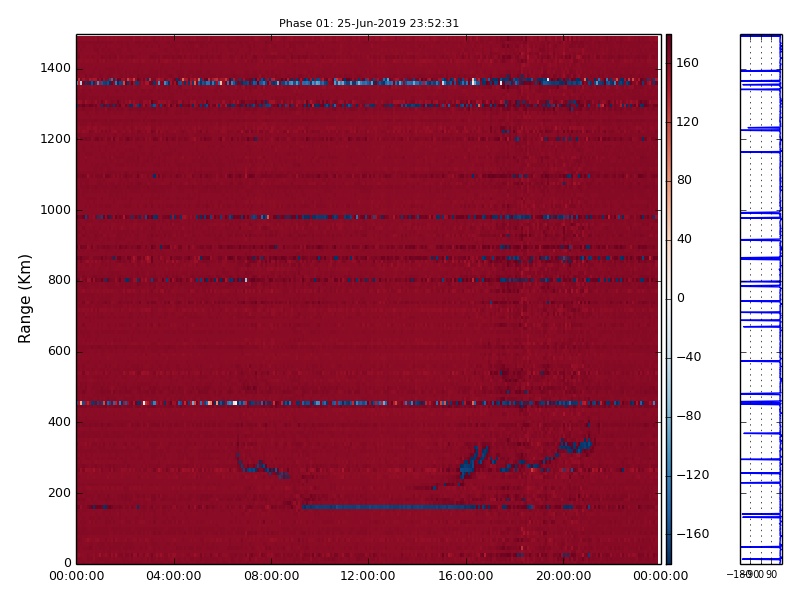Click the 1000 range tick label
Viewport: 800px width, 600px height.
(x=55, y=210)
